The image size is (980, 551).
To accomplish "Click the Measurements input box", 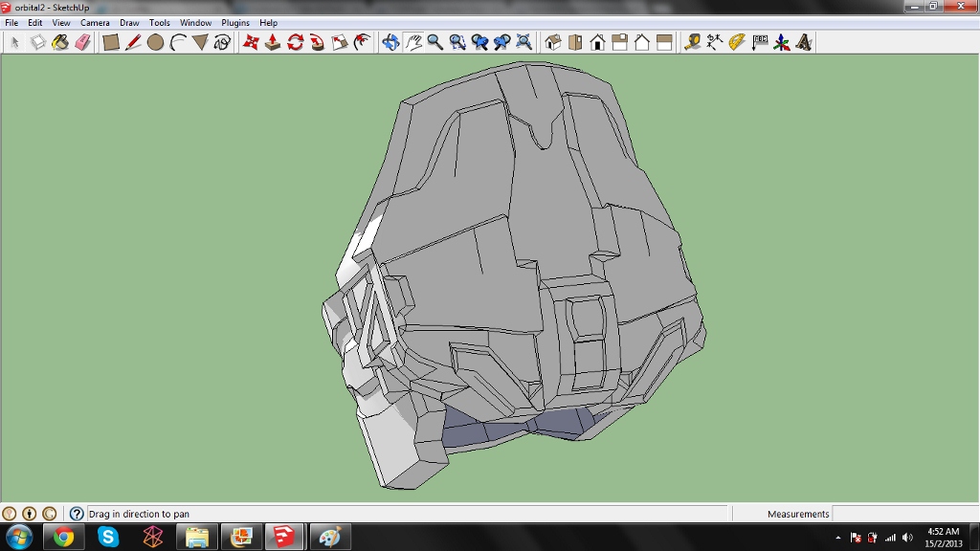I will (x=905, y=514).
